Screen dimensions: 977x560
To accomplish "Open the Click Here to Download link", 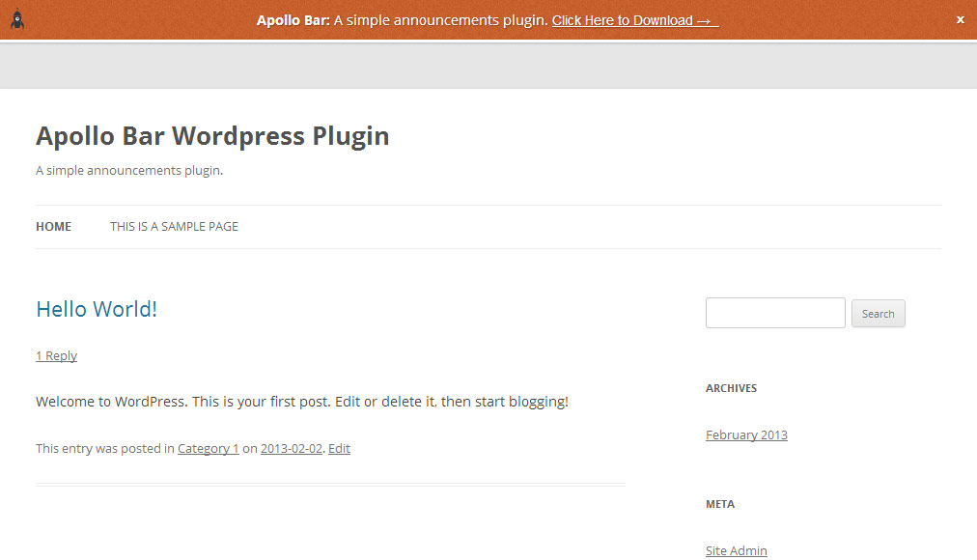I will pyautogui.click(x=635, y=20).
